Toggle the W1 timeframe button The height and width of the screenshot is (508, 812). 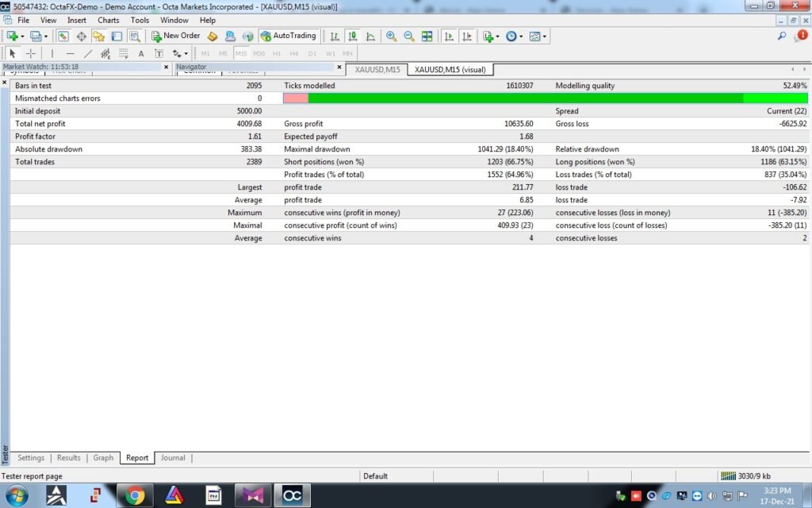click(x=331, y=53)
